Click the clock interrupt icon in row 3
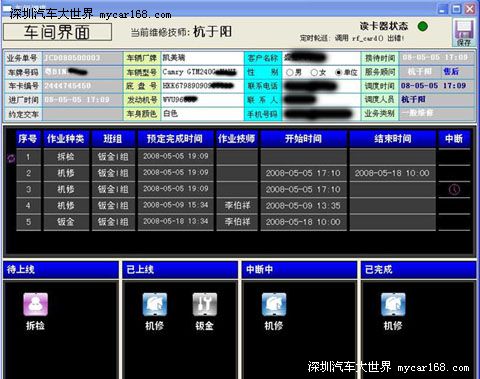The height and width of the screenshot is (379, 480). (454, 189)
